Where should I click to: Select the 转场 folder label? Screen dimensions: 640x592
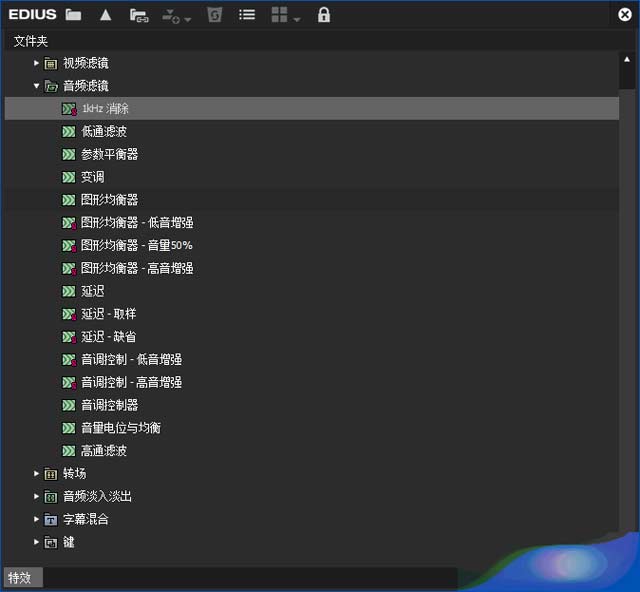(x=75, y=474)
